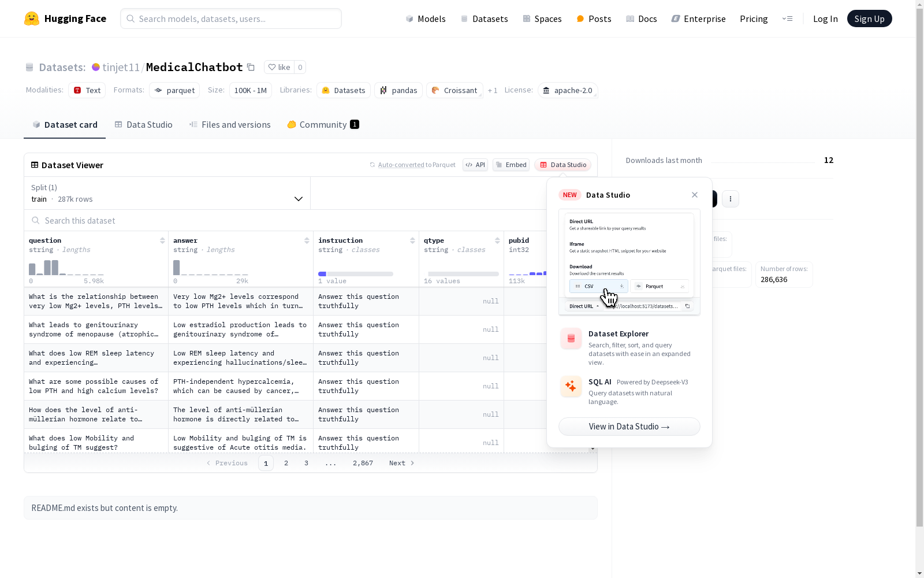Click the instruction classes bar
Screen dimensions: 924x578
[356, 274]
